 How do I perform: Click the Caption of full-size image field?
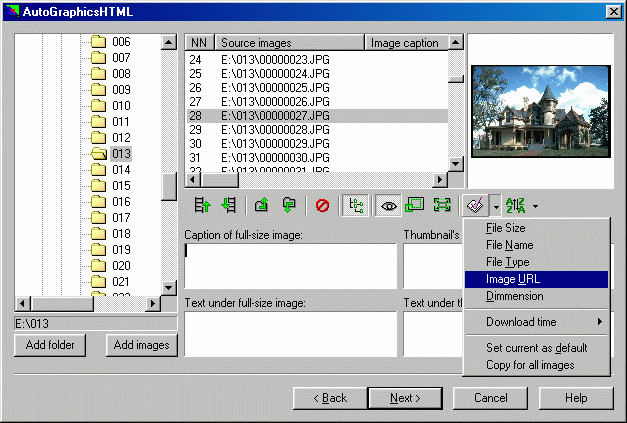(x=291, y=266)
